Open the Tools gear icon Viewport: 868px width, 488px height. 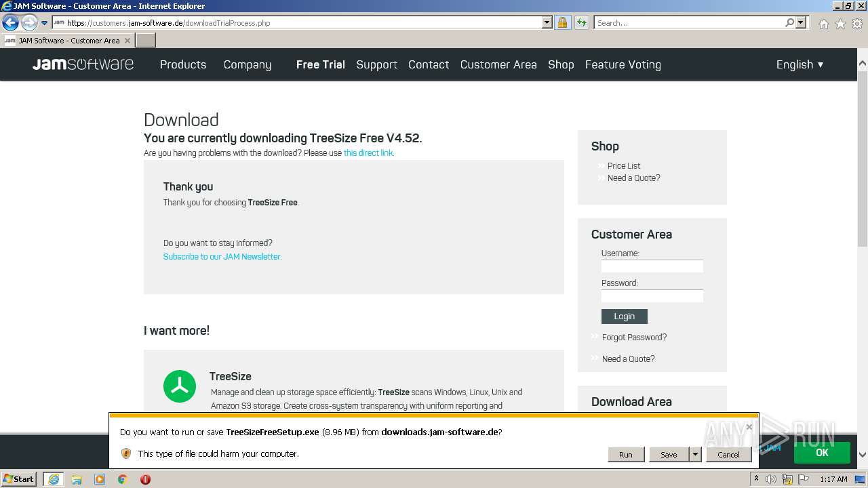coord(857,24)
